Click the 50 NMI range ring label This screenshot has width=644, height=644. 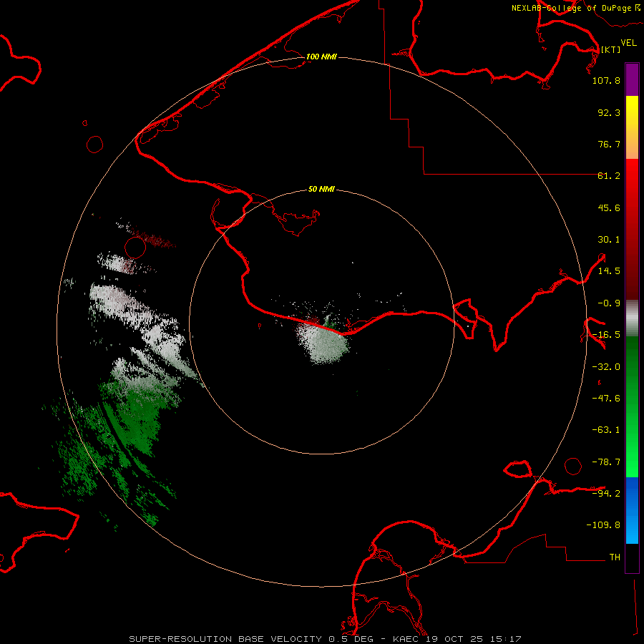tap(321, 189)
